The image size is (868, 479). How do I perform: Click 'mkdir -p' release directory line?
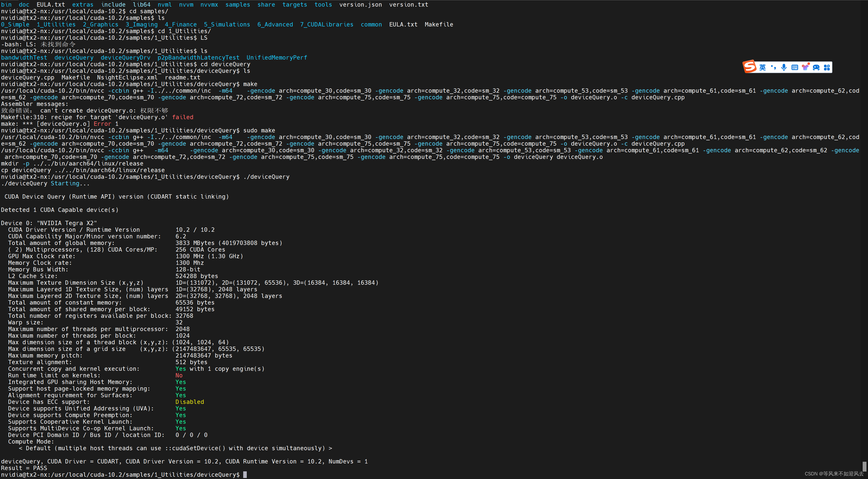click(72, 163)
